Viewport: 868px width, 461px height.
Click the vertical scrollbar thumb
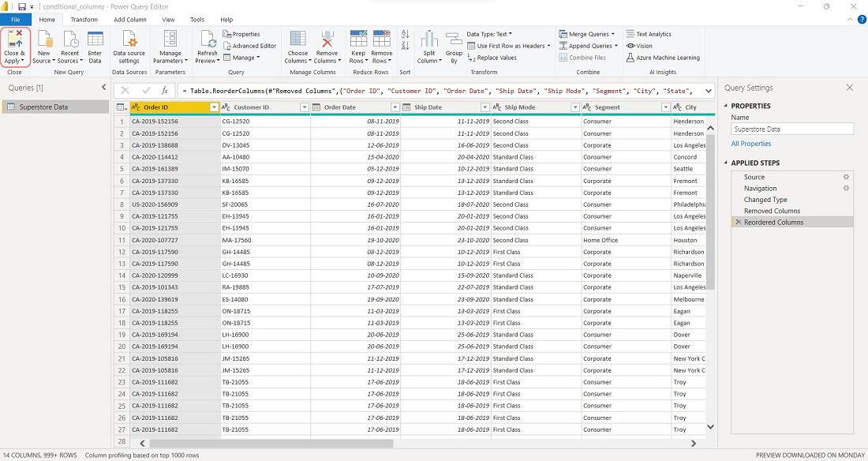[711, 212]
